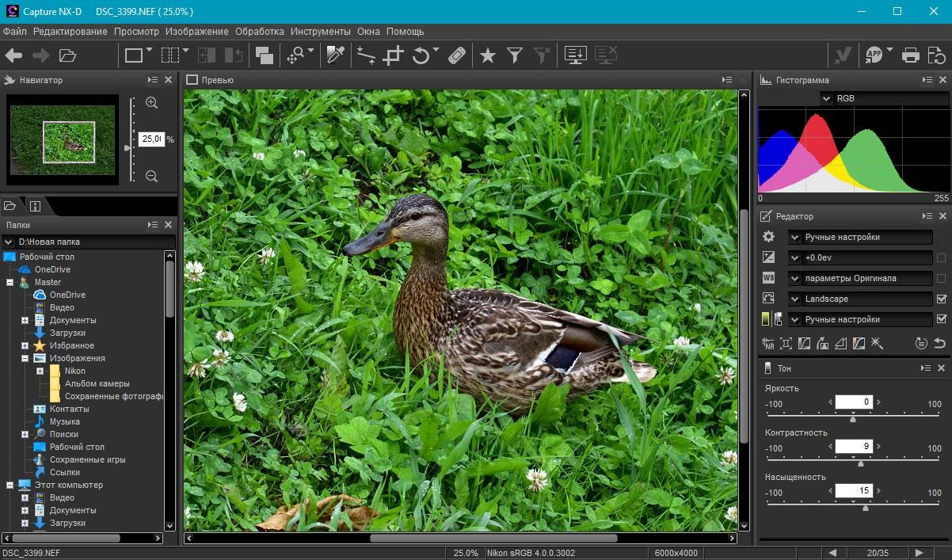Click the reset arrow in editor
This screenshot has height=560, width=952.
(x=939, y=344)
